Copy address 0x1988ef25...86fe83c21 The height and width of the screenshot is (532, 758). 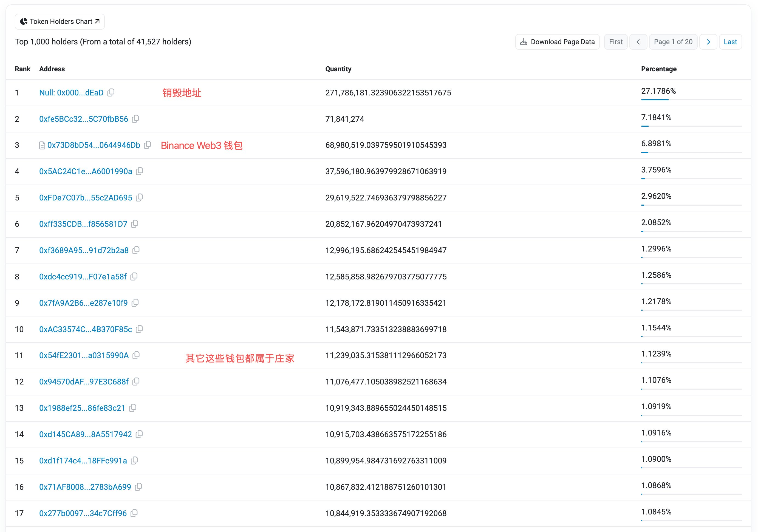(x=133, y=408)
